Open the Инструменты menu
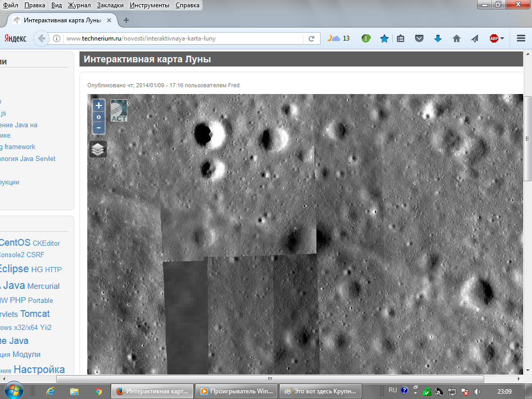532x399 pixels. (x=150, y=5)
